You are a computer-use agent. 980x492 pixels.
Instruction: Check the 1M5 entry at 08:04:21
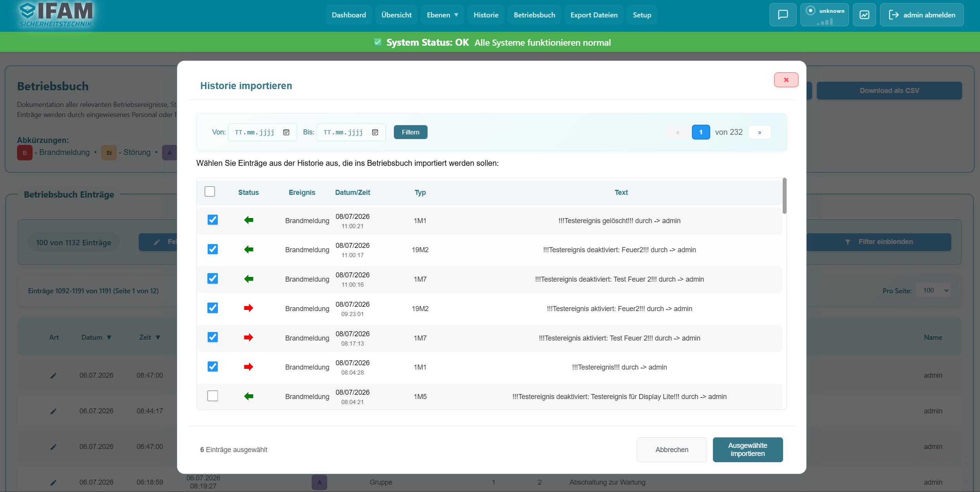coord(212,396)
